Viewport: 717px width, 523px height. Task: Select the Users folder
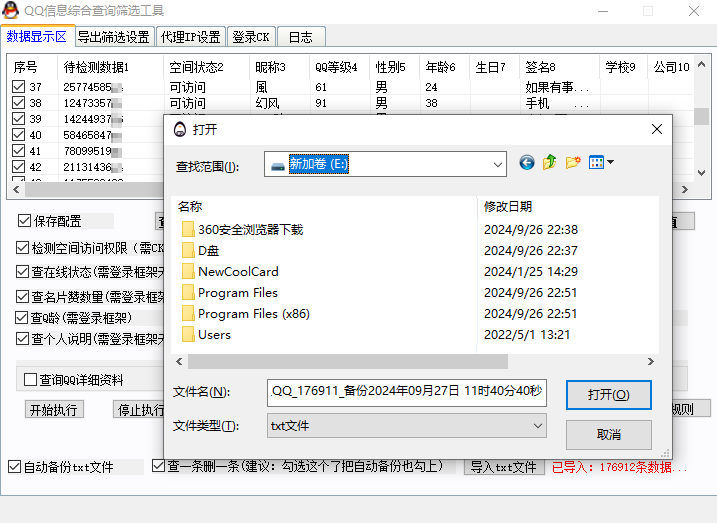pos(214,335)
